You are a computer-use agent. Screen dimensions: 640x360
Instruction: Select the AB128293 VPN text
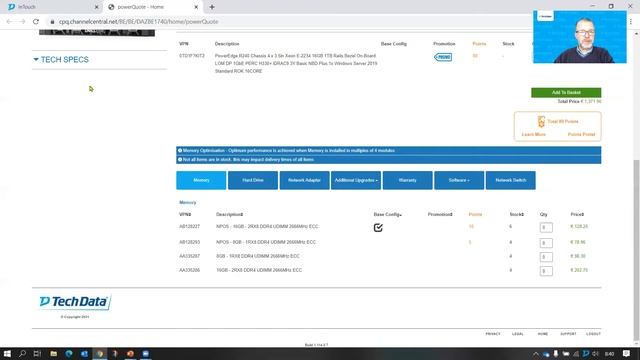(189, 242)
